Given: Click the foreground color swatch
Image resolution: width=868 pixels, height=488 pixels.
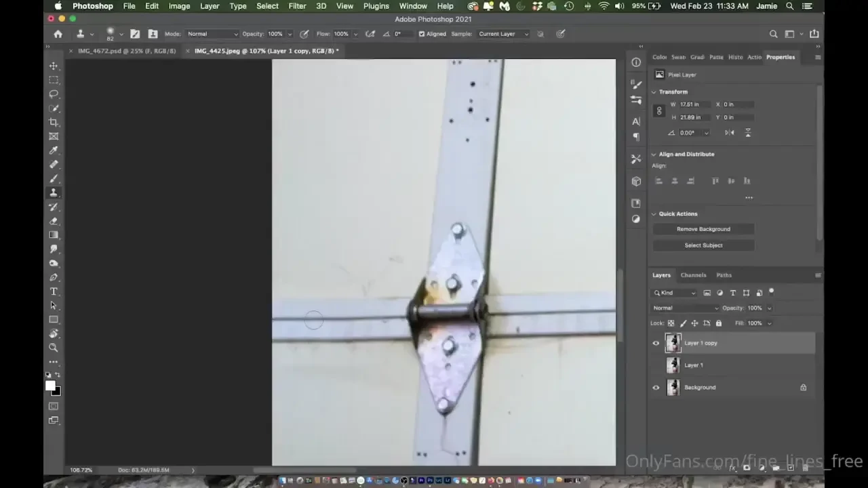Looking at the screenshot, I should 50,385.
